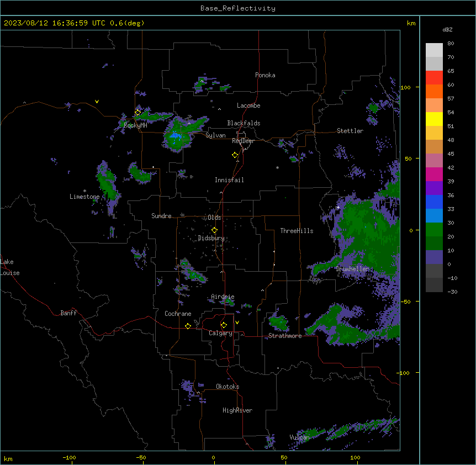
Task: Click the Olds town label
Action: (x=214, y=218)
